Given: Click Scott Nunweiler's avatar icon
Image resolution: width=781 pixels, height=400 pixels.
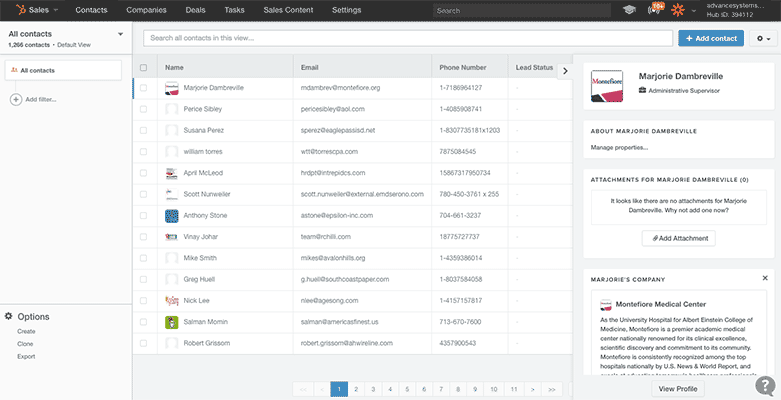Looking at the screenshot, I should (x=171, y=194).
